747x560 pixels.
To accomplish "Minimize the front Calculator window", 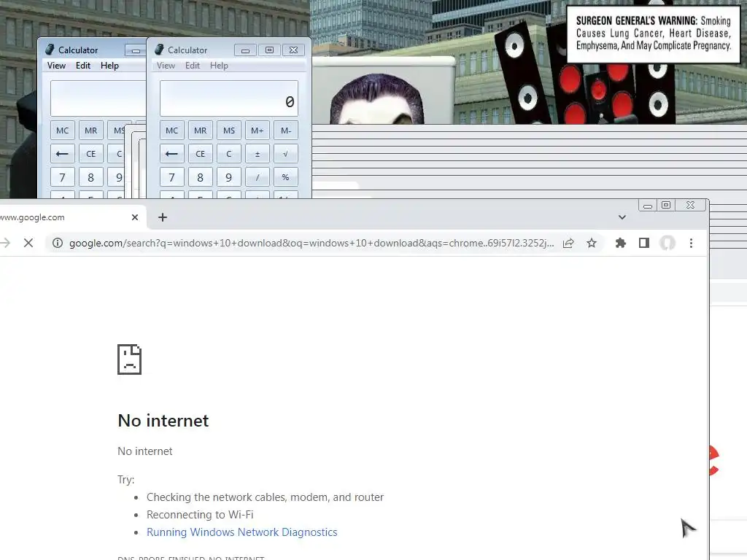I will pos(245,50).
